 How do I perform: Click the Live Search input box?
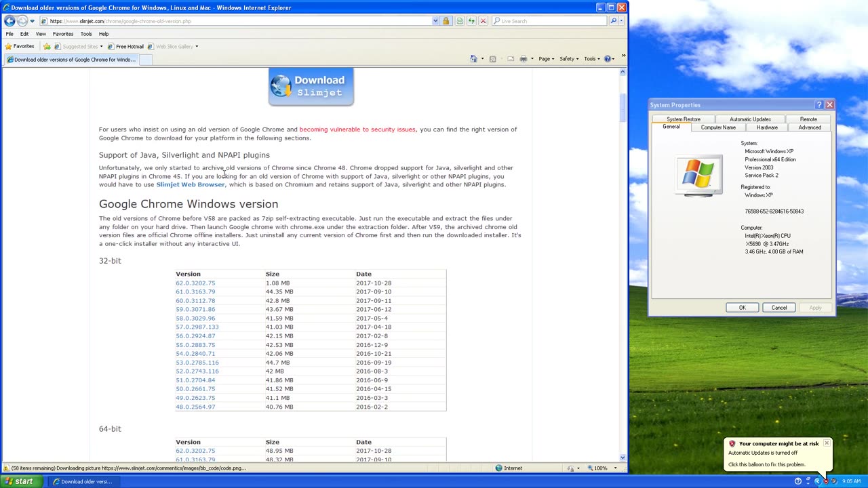tap(549, 21)
